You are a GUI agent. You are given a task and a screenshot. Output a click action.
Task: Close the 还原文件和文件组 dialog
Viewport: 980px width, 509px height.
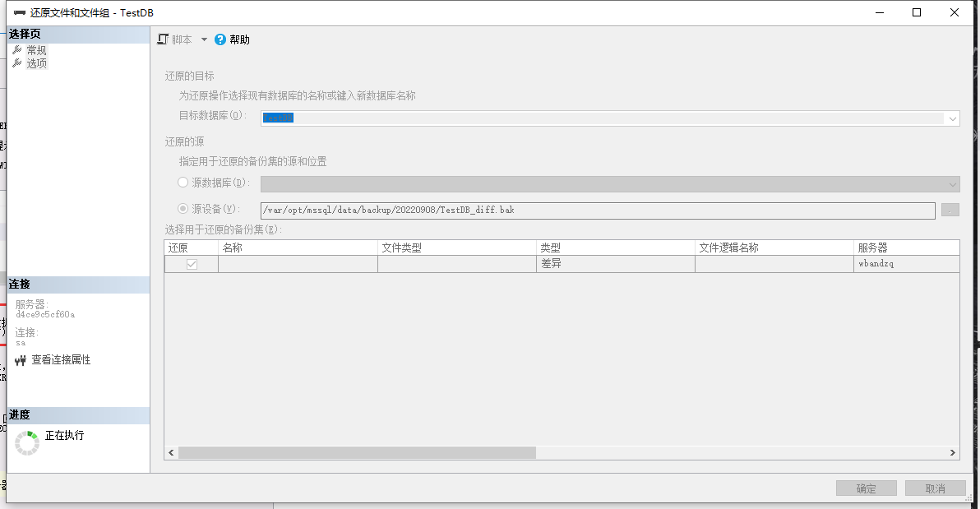pos(955,12)
